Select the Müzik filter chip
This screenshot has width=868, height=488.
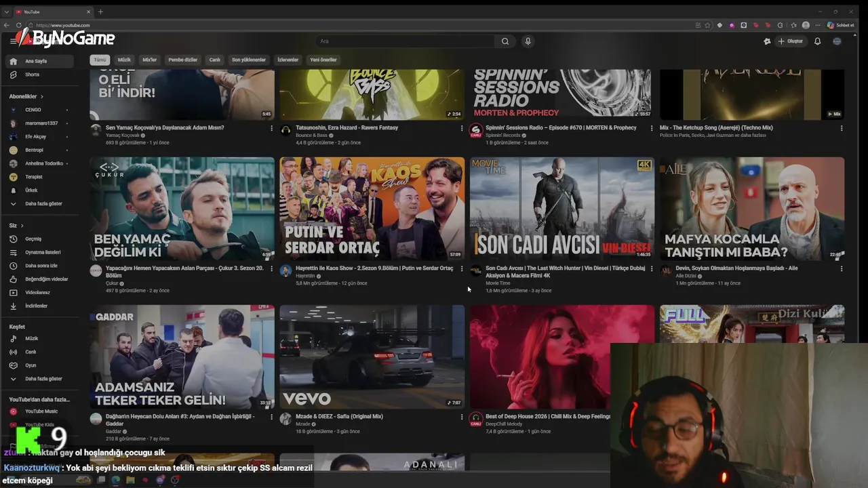point(124,60)
